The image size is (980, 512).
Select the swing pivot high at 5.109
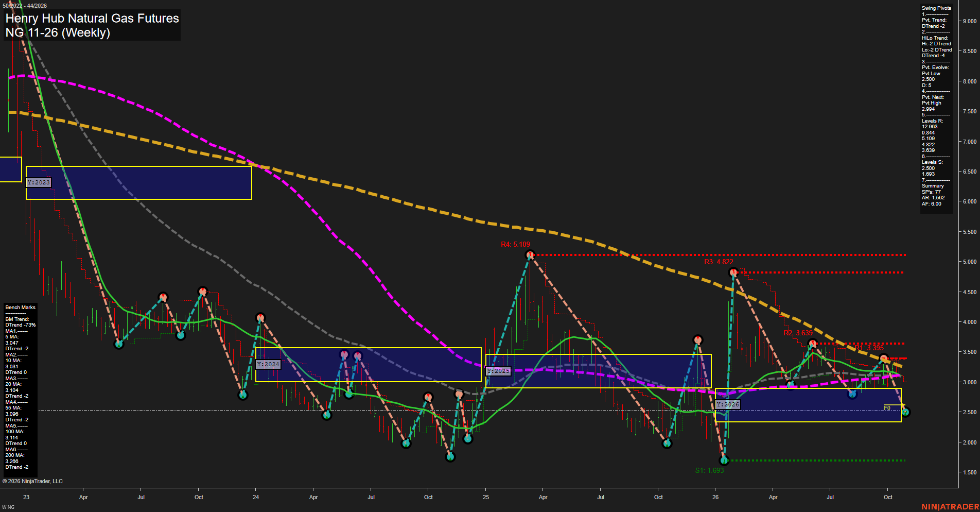(x=530, y=255)
